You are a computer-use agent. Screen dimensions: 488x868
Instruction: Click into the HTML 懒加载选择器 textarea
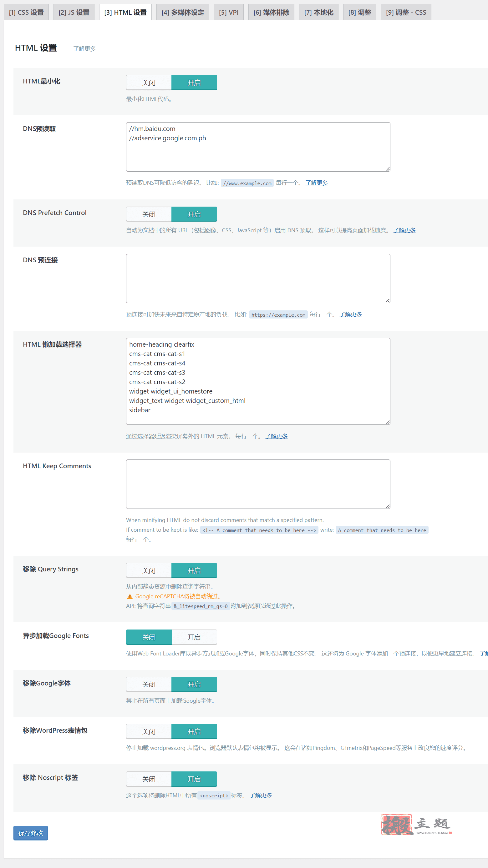[x=258, y=381]
